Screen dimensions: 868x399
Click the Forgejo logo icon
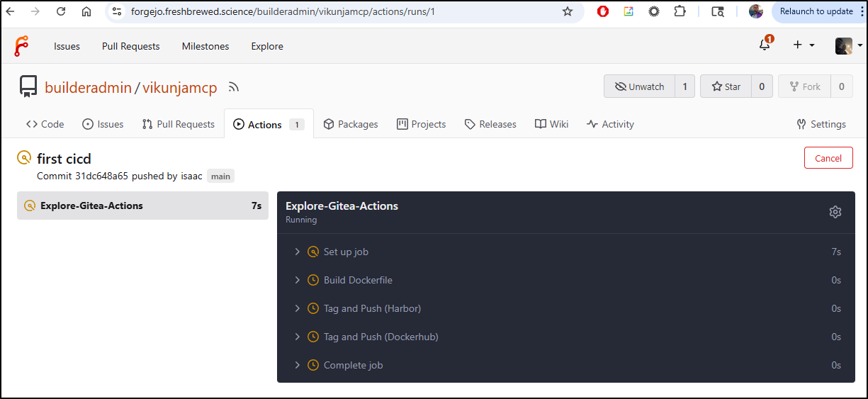pos(21,46)
